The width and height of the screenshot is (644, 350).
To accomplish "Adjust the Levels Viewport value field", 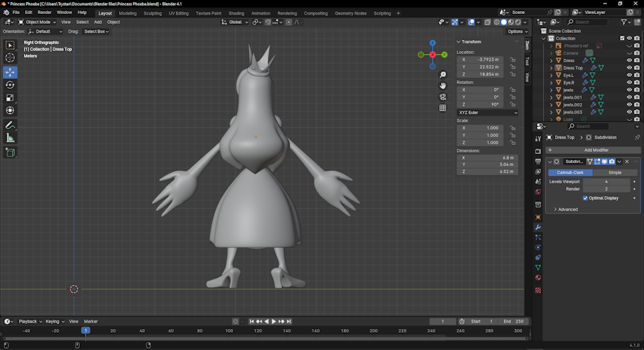I will pos(606,181).
